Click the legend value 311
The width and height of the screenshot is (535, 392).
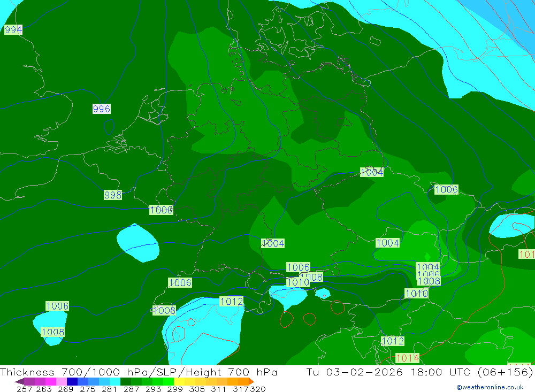tap(218, 389)
